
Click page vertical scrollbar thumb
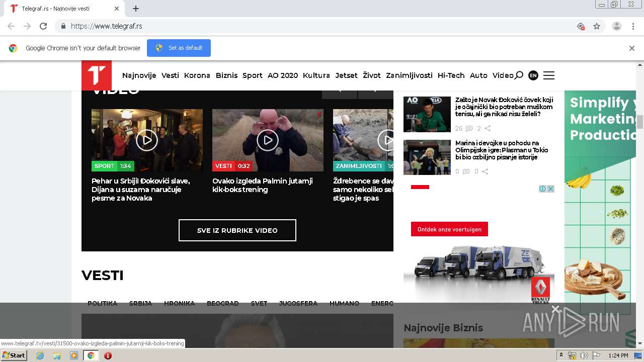(640, 122)
